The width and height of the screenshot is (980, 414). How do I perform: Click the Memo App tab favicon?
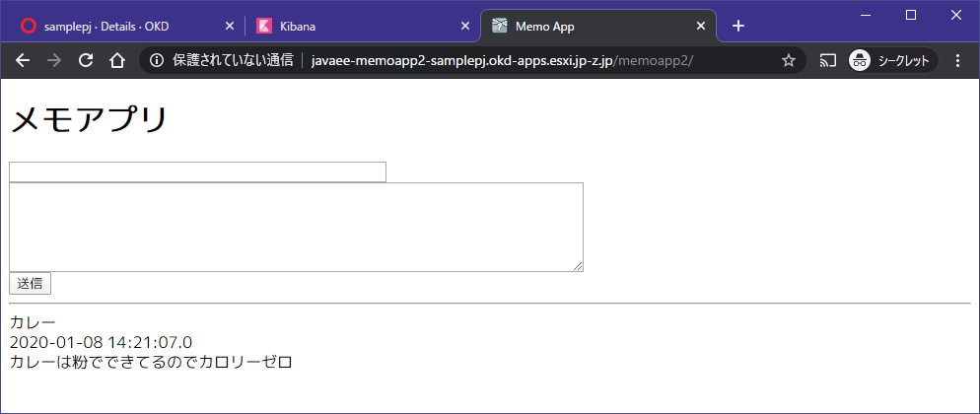pyautogui.click(x=500, y=26)
